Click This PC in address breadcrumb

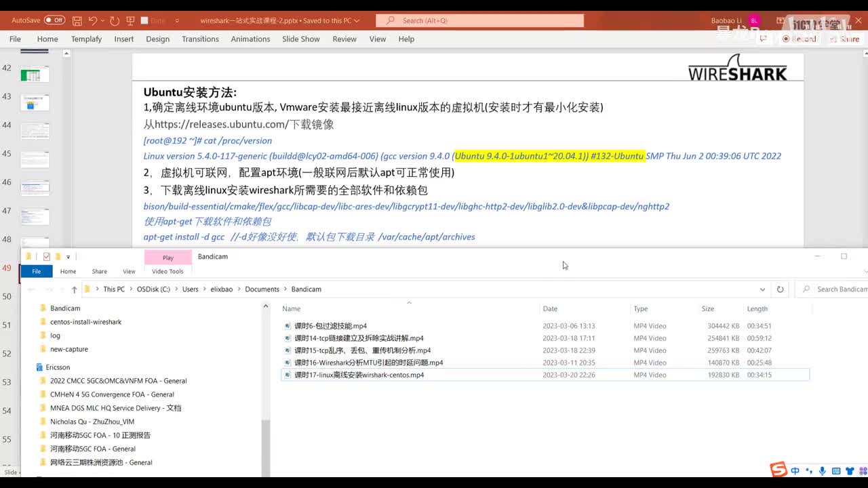point(114,289)
